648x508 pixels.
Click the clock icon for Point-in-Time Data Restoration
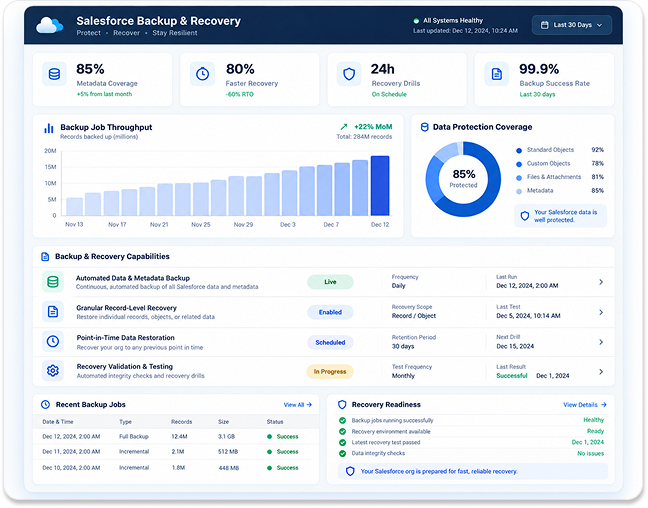pos(53,341)
